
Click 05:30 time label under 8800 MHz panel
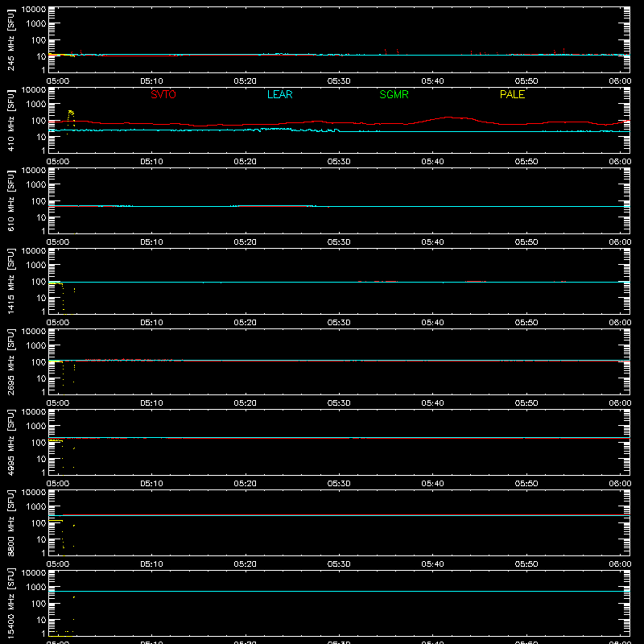click(x=339, y=564)
